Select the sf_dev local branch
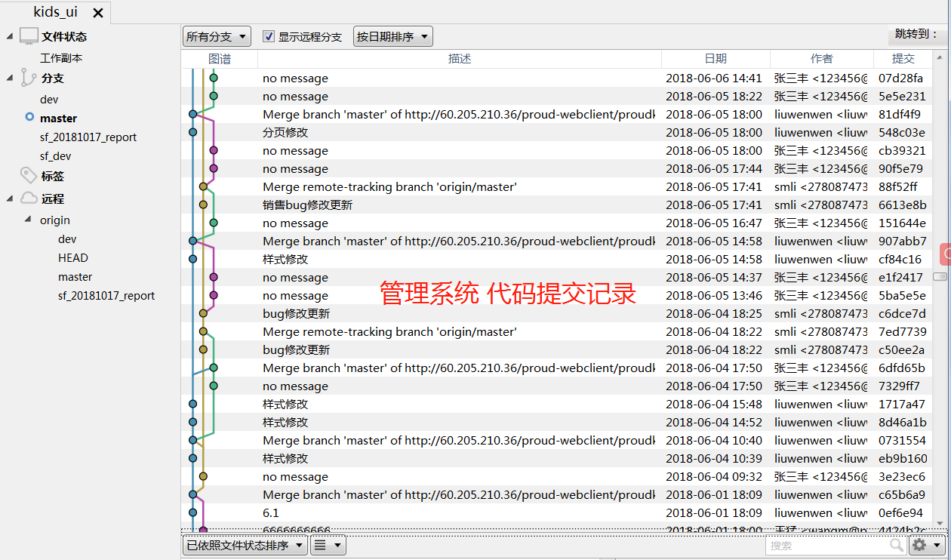Image resolution: width=951 pixels, height=560 pixels. [56, 156]
